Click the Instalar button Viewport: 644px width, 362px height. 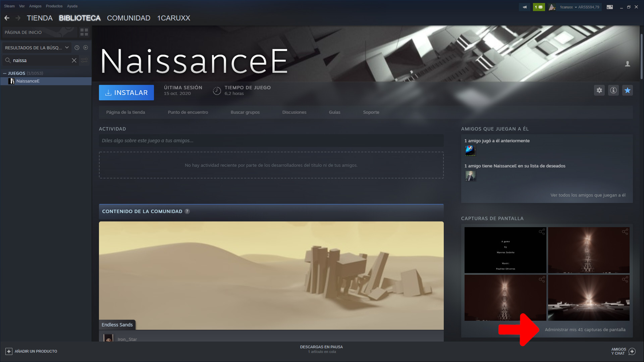126,93
